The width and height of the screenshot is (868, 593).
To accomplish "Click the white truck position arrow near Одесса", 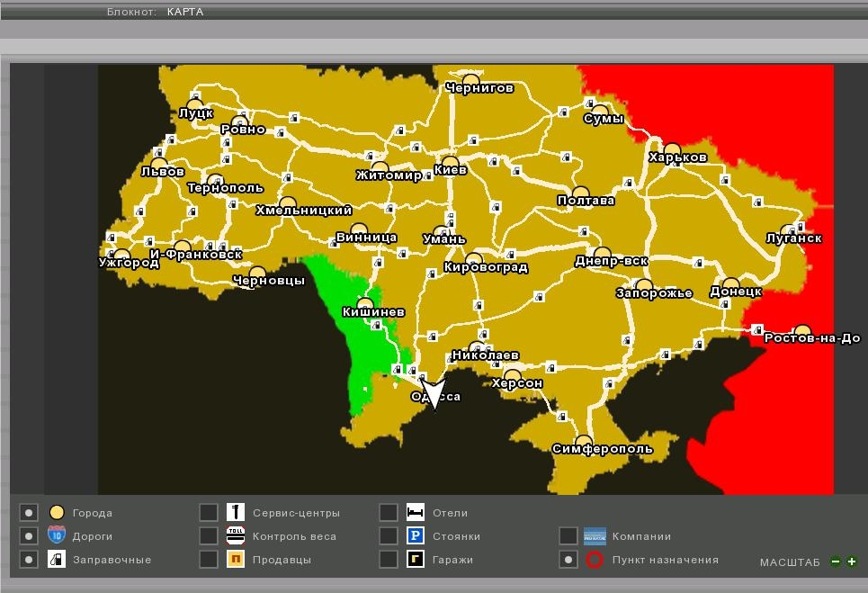I will click(x=434, y=393).
